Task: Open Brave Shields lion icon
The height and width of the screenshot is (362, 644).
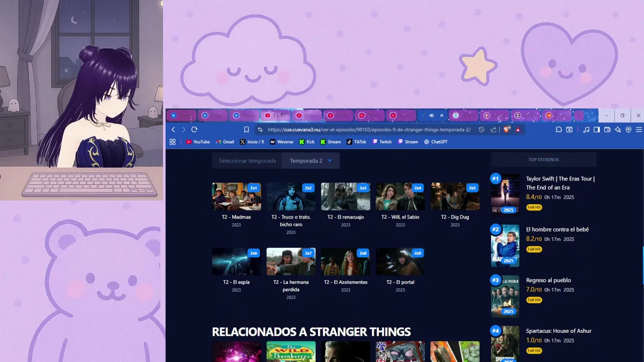Action: point(507,130)
